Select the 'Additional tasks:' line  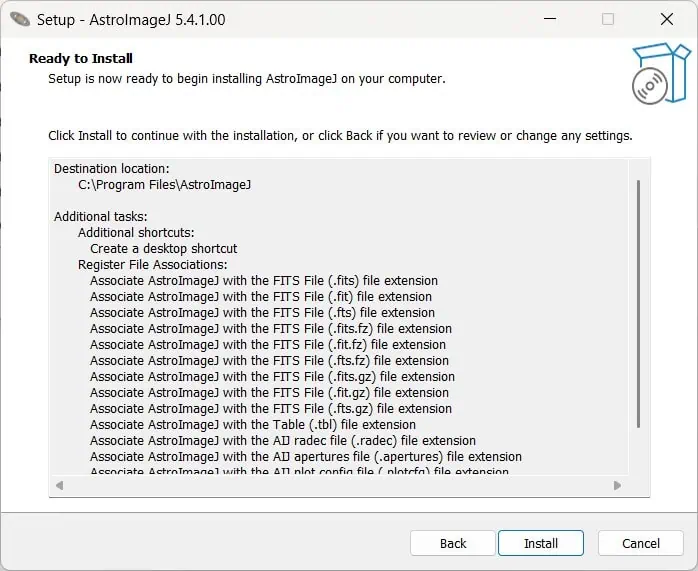101,217
